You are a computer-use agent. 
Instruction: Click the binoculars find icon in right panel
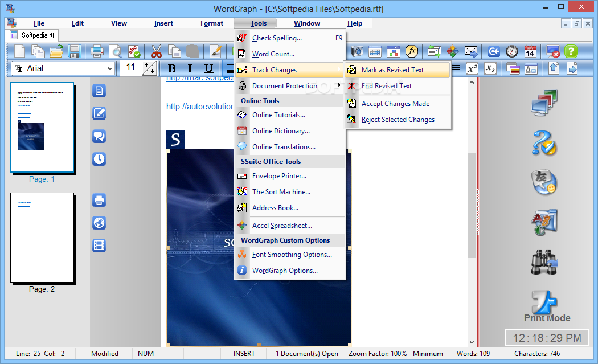coord(544,261)
